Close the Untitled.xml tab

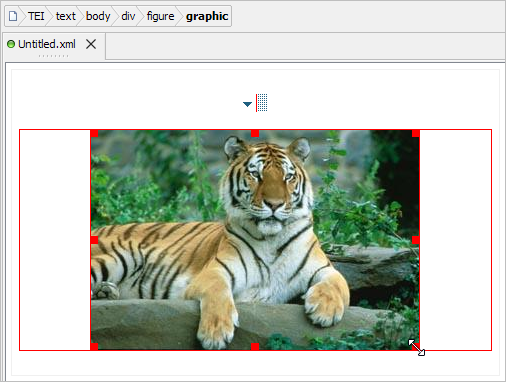pos(91,44)
